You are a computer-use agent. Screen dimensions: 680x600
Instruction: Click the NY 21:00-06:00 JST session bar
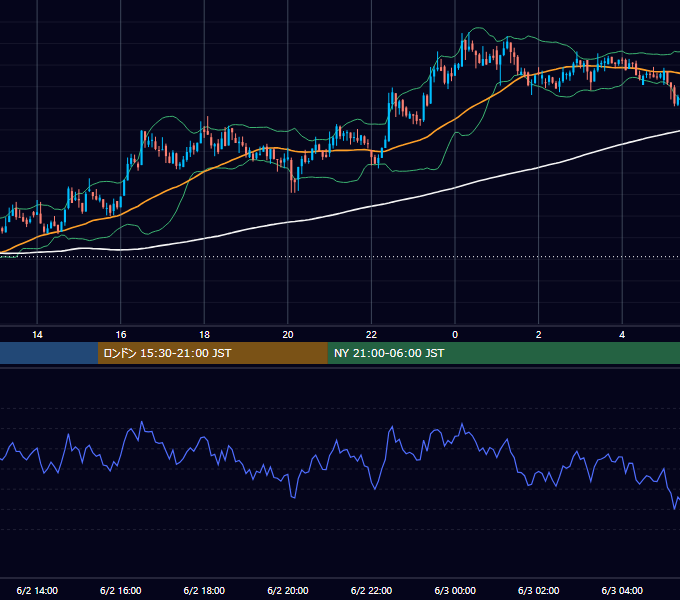pos(503,353)
